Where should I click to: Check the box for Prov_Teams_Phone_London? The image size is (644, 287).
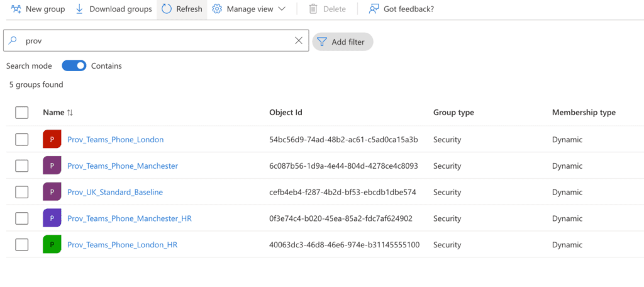click(22, 139)
